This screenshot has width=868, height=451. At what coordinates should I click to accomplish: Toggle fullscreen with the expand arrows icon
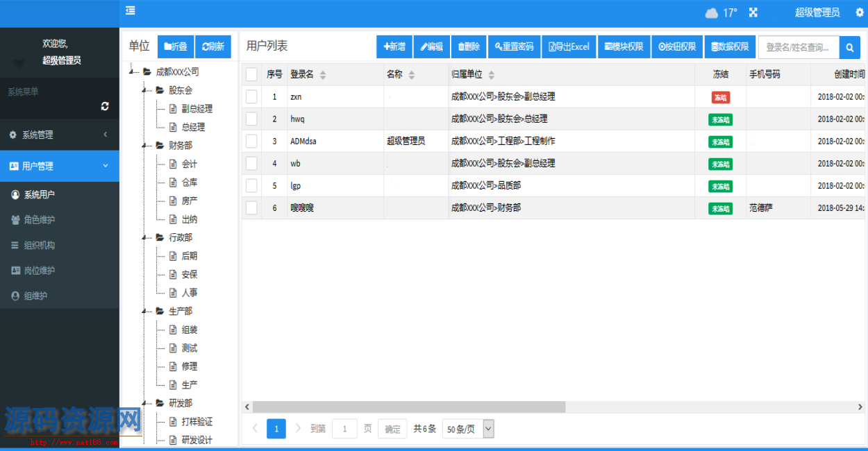point(753,12)
